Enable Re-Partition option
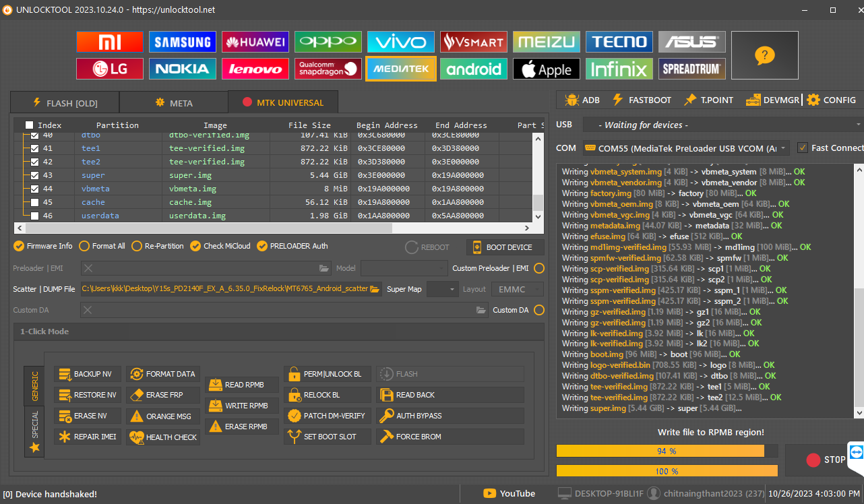Viewport: 864px width, 504px height. [158, 246]
